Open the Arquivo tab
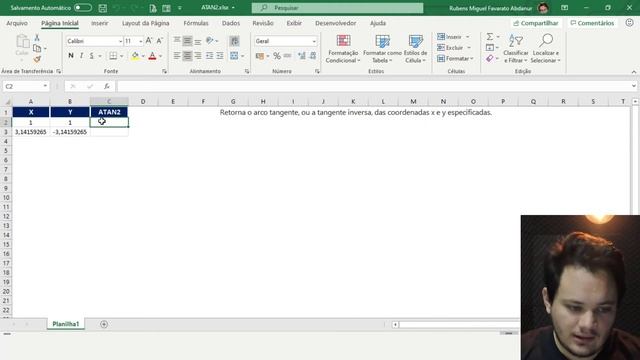 point(17,23)
